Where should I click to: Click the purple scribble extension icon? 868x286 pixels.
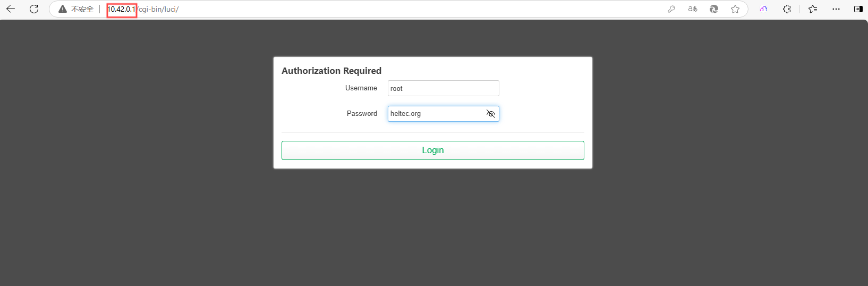[x=763, y=9]
